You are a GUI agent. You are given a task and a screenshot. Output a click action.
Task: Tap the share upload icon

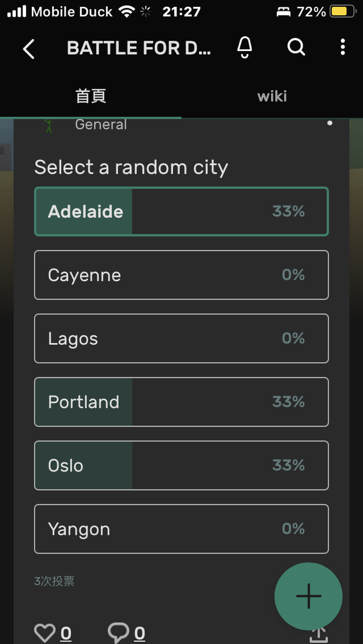(x=318, y=633)
